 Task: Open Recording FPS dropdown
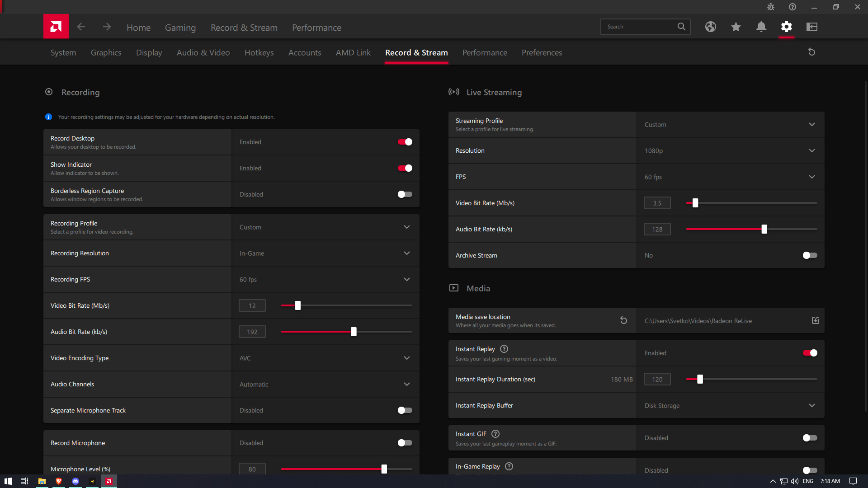click(325, 280)
